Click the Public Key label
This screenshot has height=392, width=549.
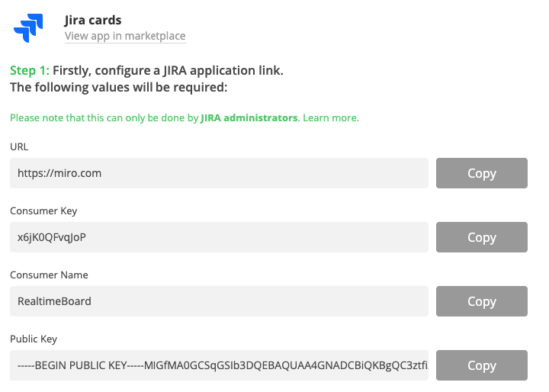[x=33, y=339]
